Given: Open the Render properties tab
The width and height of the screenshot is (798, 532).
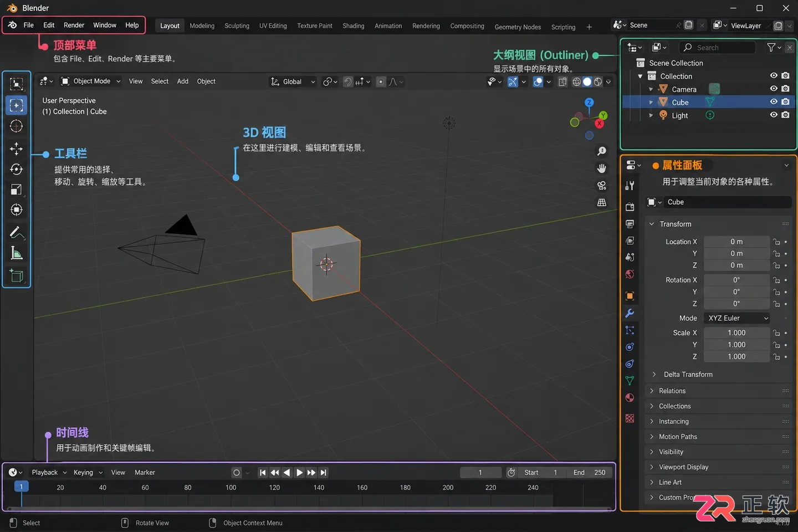Looking at the screenshot, I should [x=630, y=207].
